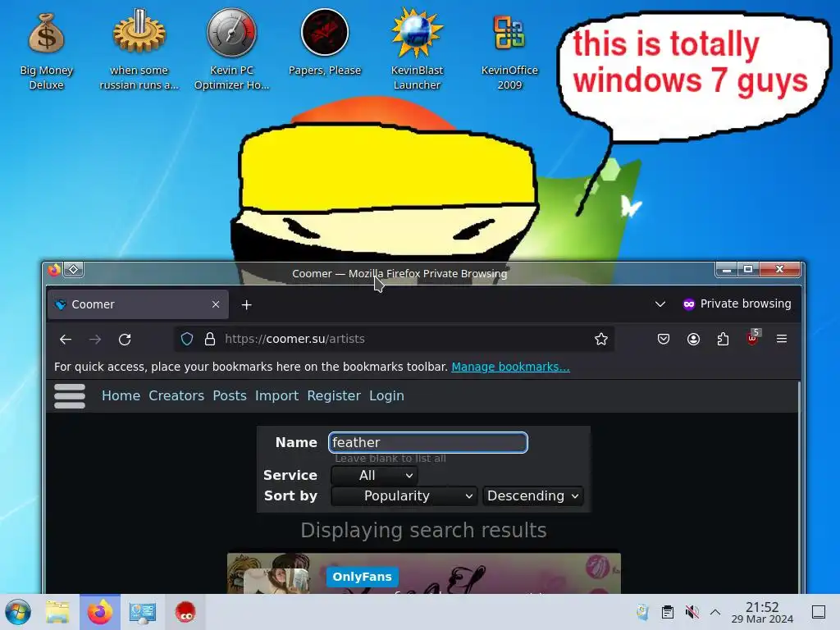Screen dimensions: 840x630
Task: Open uBlock Origin extension icon
Action: point(753,338)
